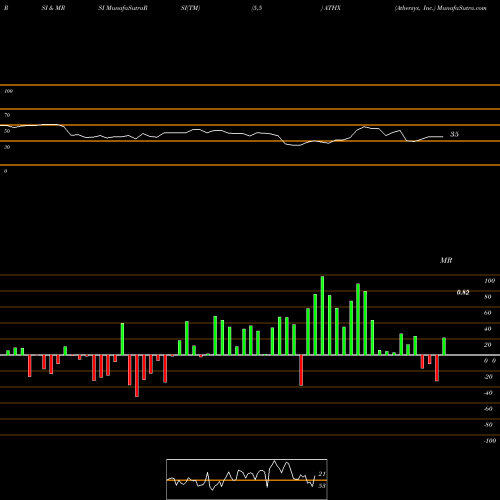Image resolution: width=500 pixels, height=500 pixels.
Task: Click the MR axis label -80
Action: 488,425
